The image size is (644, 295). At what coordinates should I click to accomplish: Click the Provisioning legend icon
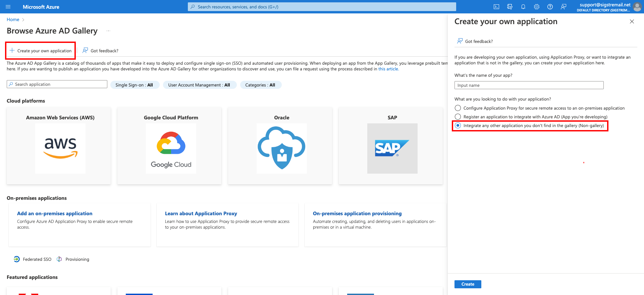[x=59, y=259]
